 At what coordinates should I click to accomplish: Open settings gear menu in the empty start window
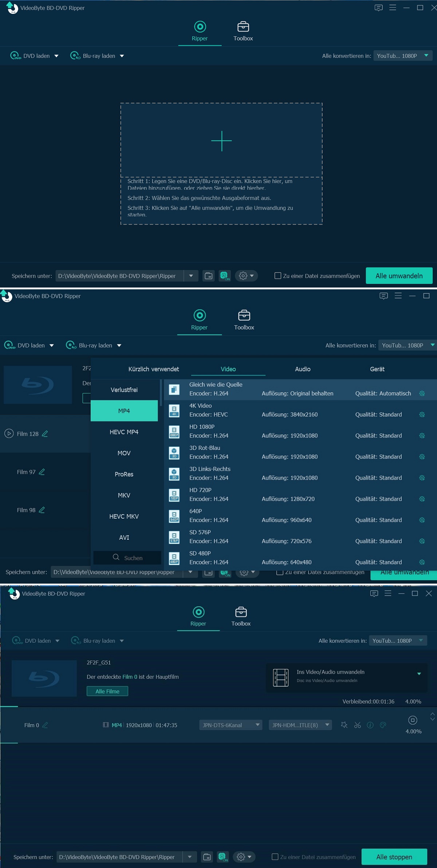coord(247,276)
